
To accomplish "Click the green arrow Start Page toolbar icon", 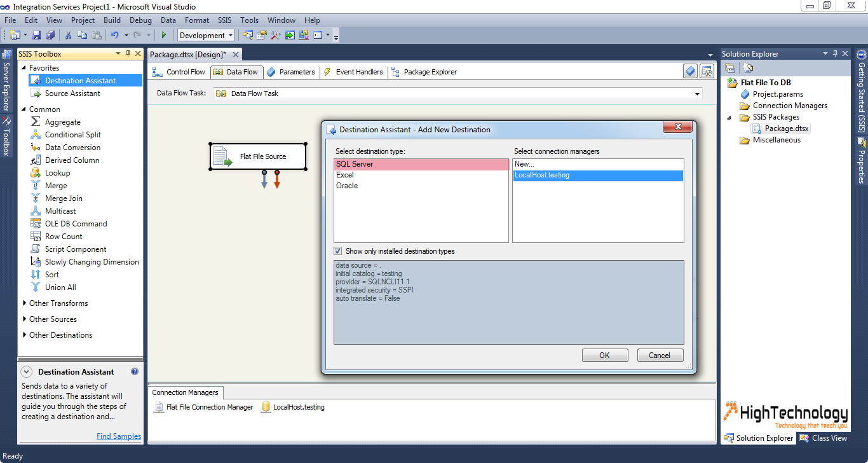I will click(x=290, y=35).
